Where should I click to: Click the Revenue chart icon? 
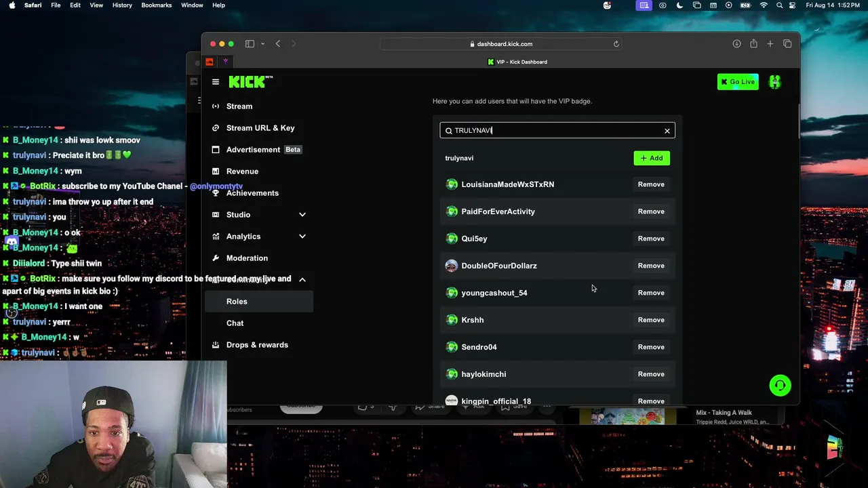click(x=216, y=171)
